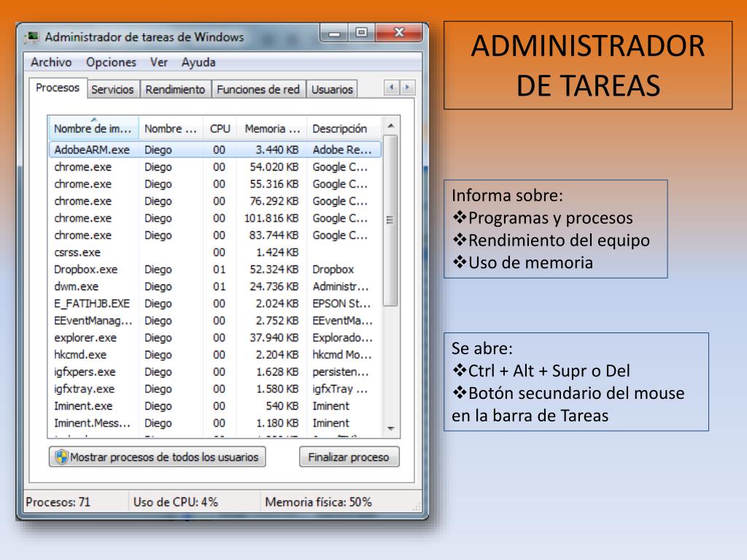Open the Ayuda menu
The width and height of the screenshot is (747, 560).
coord(198,63)
